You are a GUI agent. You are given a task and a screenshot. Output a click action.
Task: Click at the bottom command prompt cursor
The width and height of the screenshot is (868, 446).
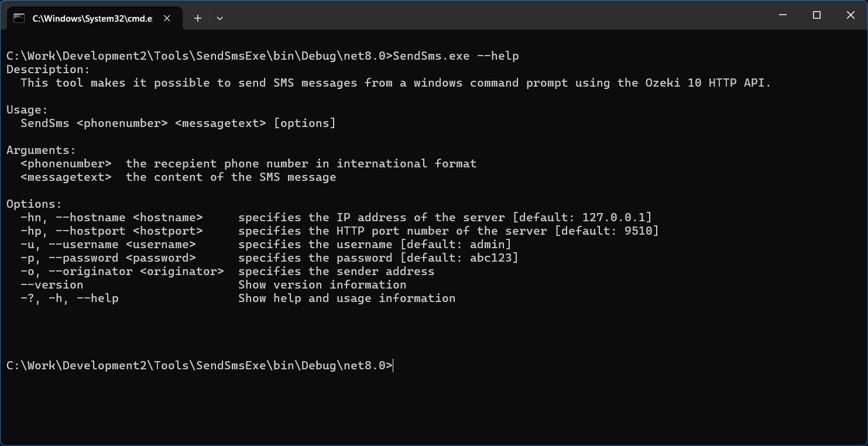[x=394, y=366]
